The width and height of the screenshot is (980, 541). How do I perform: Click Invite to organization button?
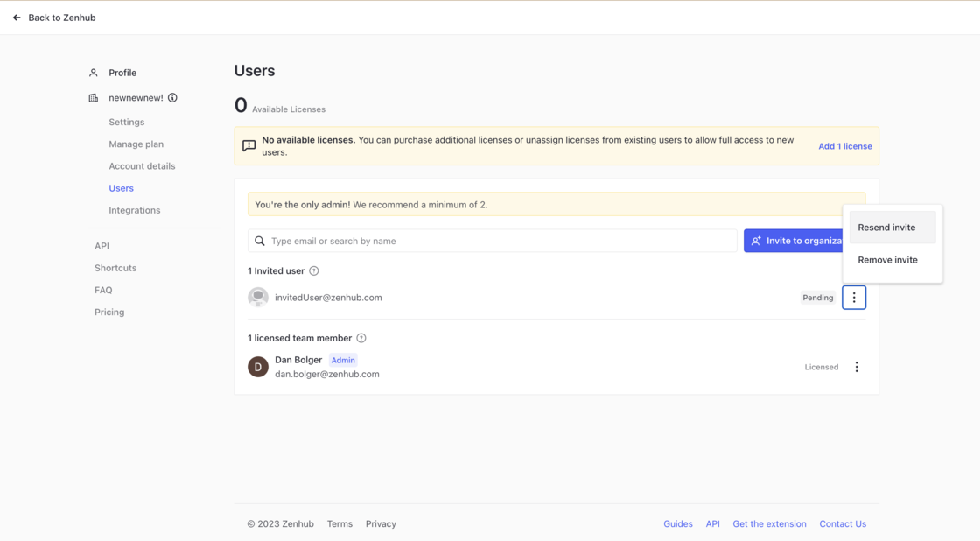(793, 241)
